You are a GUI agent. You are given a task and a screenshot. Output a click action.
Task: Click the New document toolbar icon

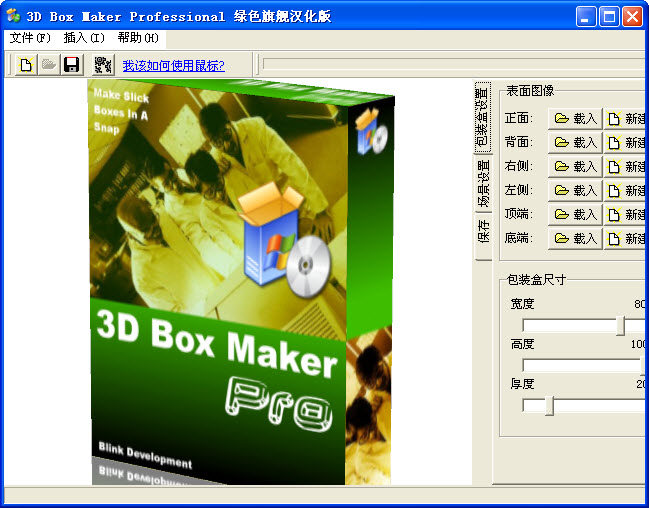(x=26, y=65)
